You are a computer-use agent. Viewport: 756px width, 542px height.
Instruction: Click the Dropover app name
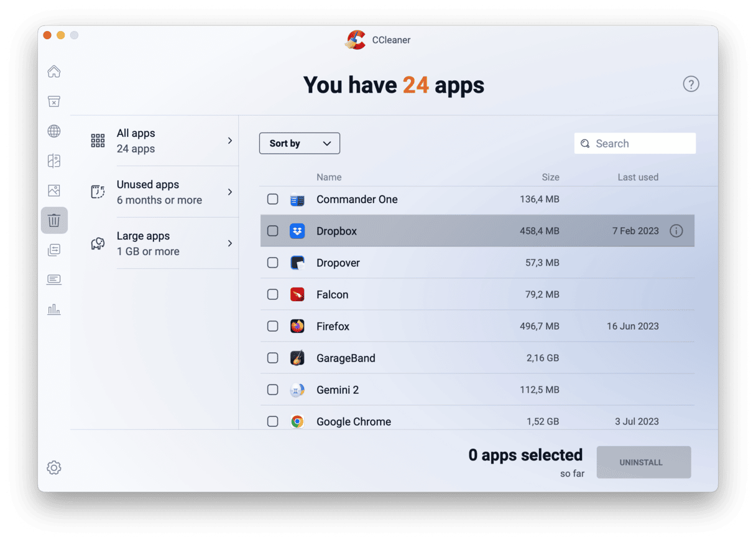[x=338, y=263]
